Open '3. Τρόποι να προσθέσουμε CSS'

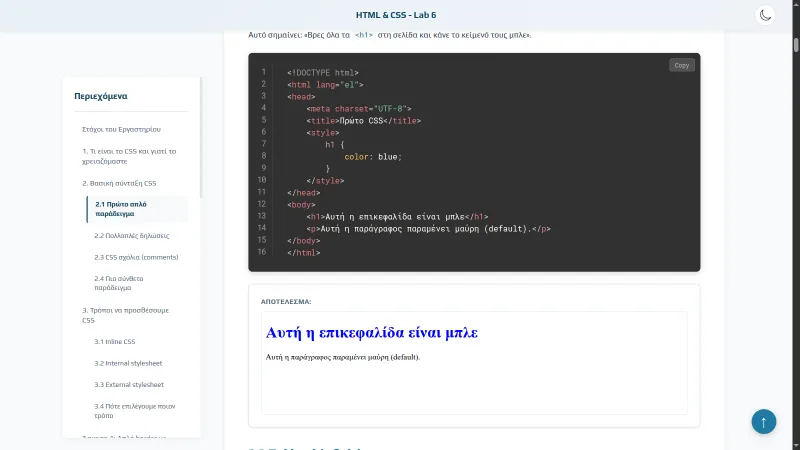[126, 315]
